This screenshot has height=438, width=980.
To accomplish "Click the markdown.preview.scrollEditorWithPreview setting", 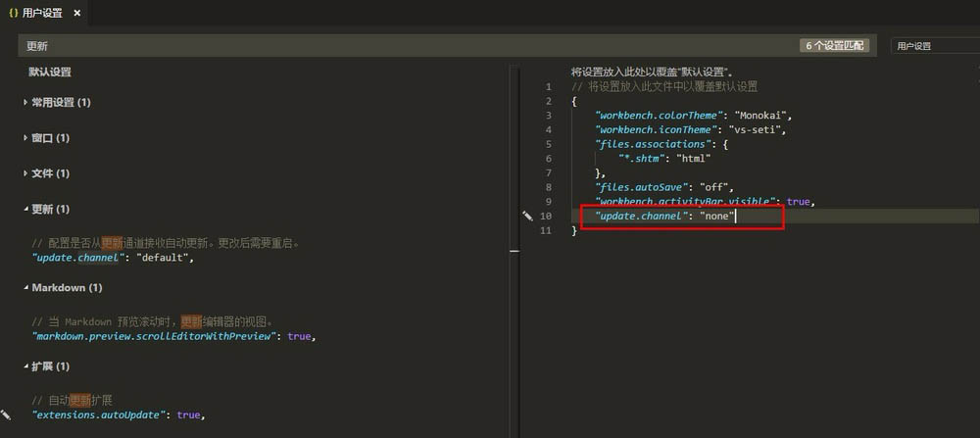I will [157, 336].
